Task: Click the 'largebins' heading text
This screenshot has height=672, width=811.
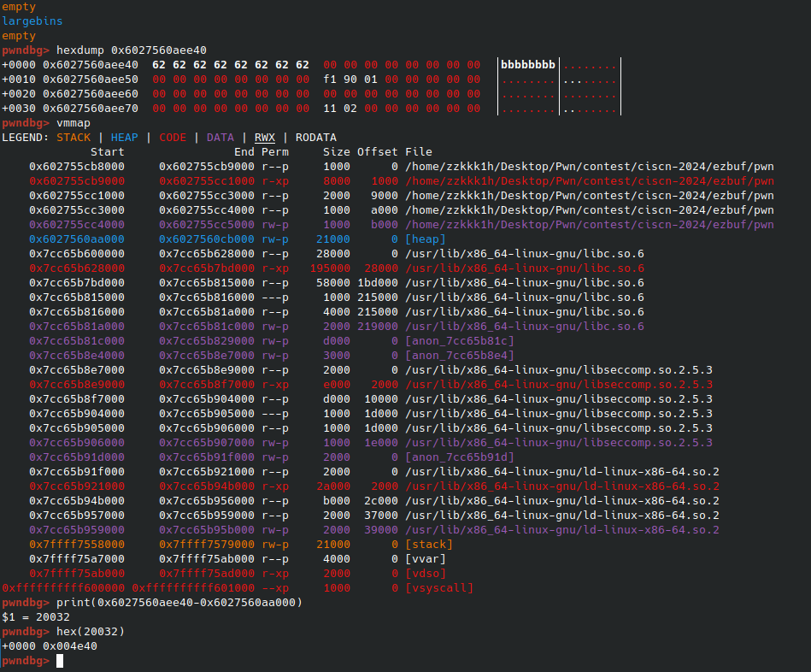Action: pos(32,21)
